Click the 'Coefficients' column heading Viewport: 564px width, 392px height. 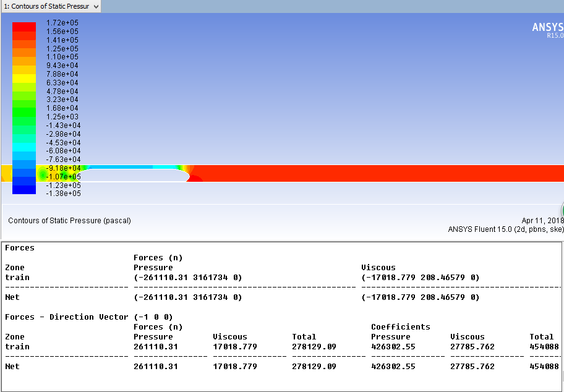click(401, 327)
